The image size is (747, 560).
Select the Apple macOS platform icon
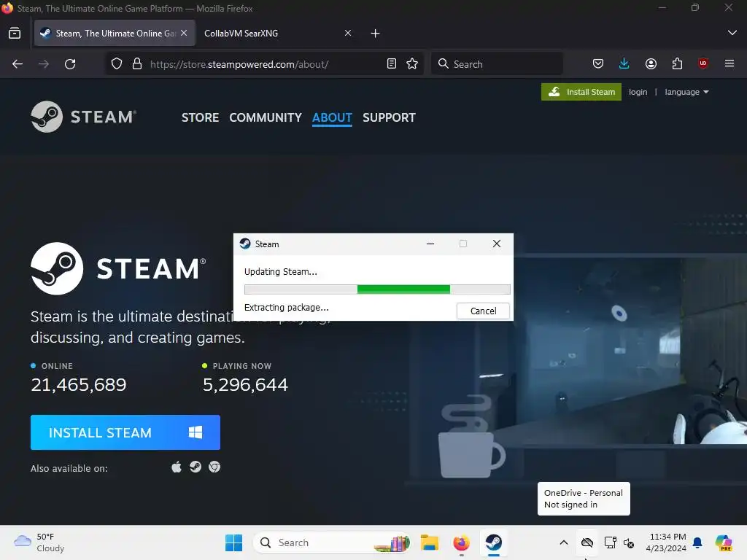[x=177, y=467]
